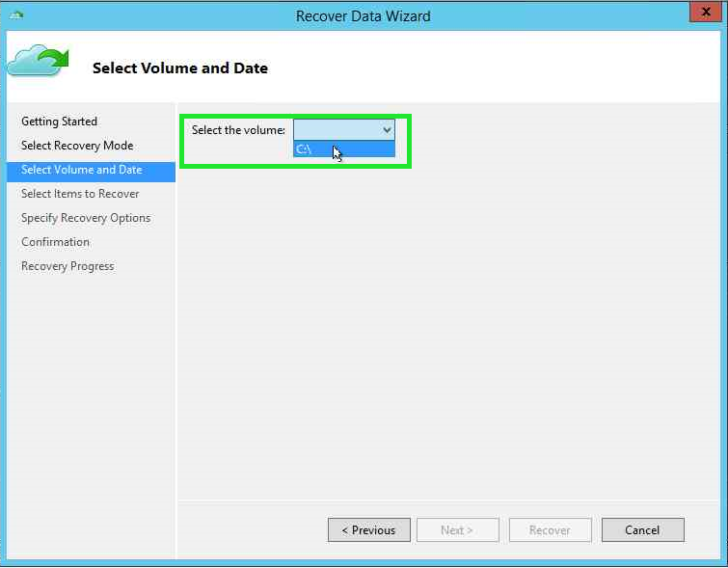Screen dimensions: 728x568
Task: Click the 'Select Volume and Date' heading
Action: 180,68
